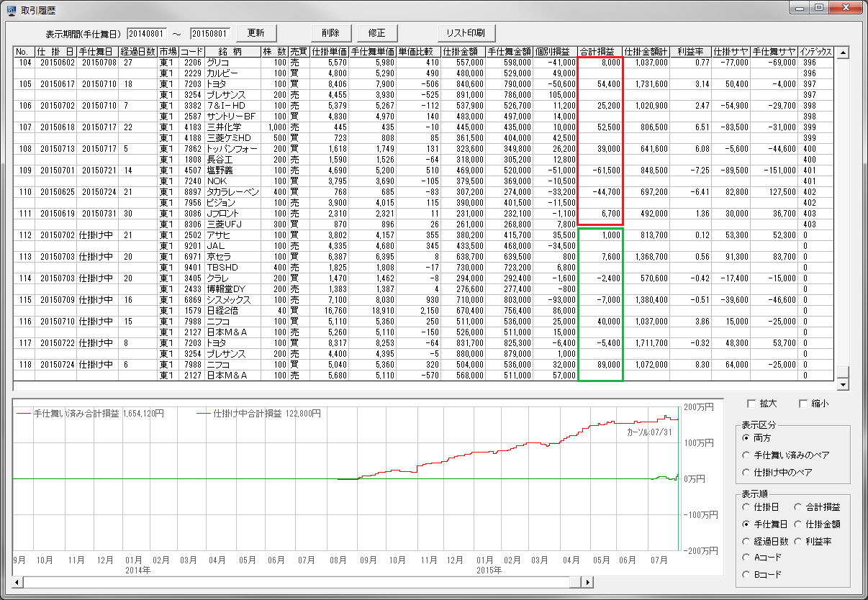
Task: Select the シスメックス row
Action: (x=425, y=300)
